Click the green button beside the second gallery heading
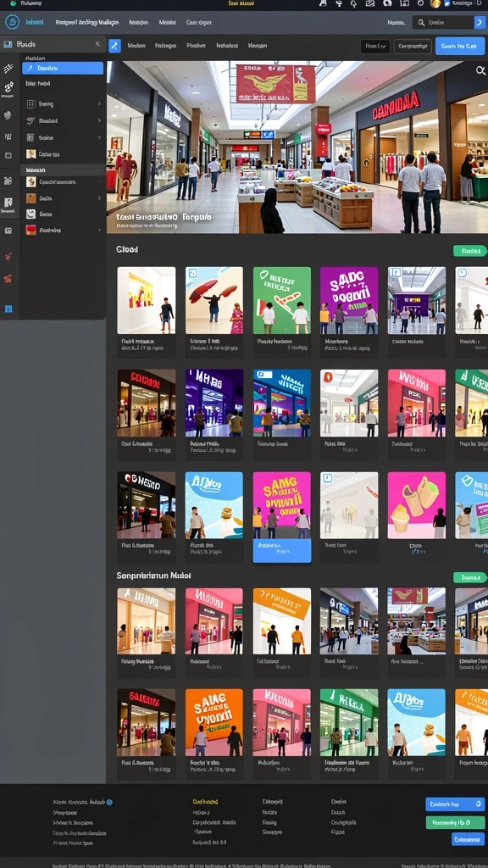488x868 pixels. tap(470, 577)
